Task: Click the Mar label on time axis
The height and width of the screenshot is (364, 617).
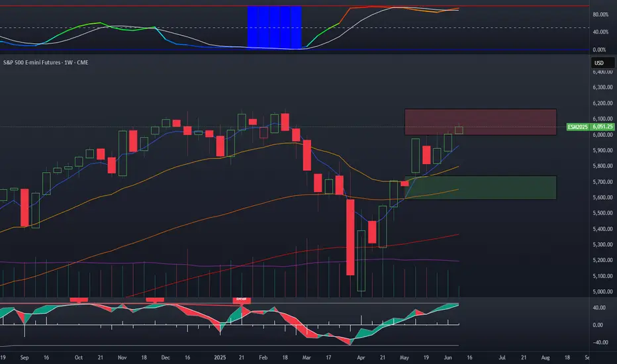Action: coord(307,357)
